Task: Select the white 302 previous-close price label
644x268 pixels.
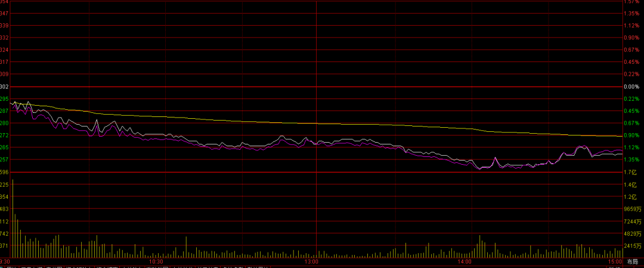Action: click(4, 87)
